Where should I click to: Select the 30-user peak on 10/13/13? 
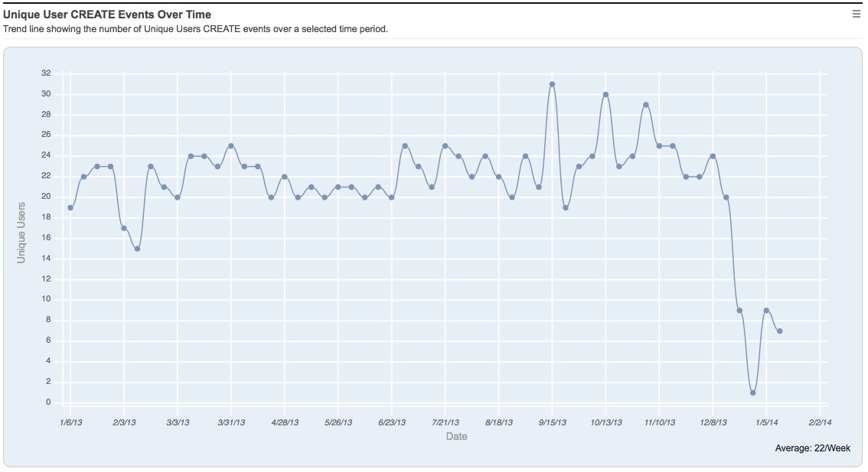coord(605,95)
